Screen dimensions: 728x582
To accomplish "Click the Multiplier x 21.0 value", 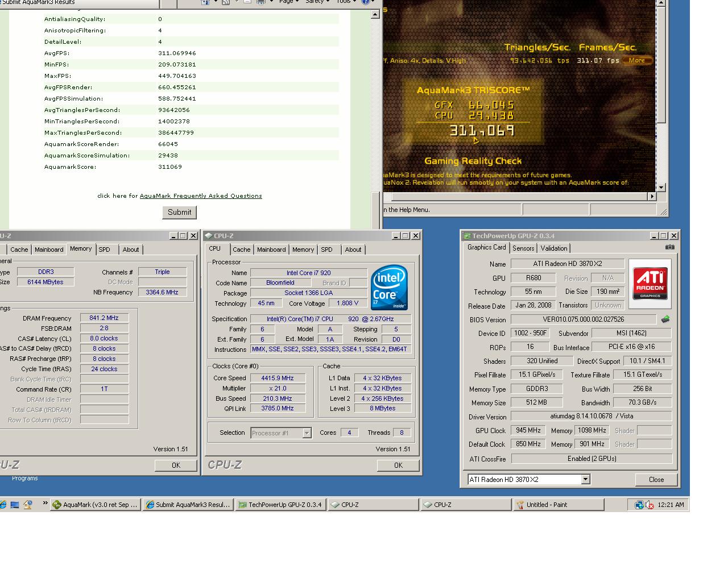I will (278, 388).
